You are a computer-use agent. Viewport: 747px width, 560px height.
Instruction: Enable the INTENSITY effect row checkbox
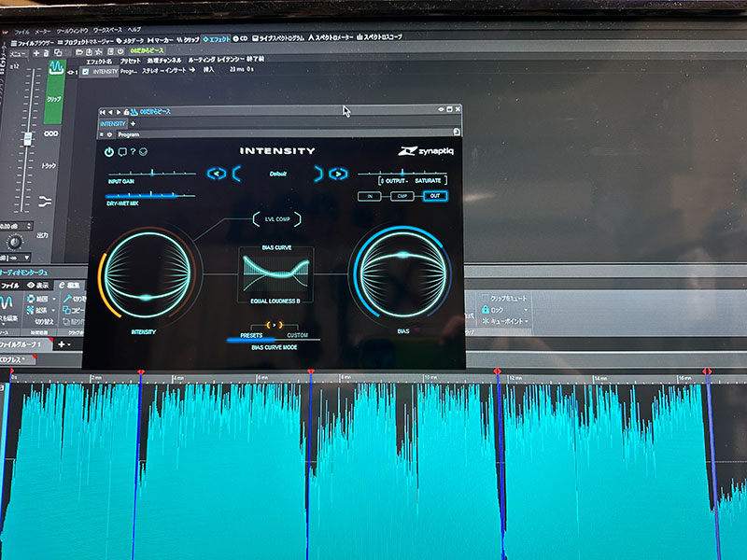(x=85, y=72)
